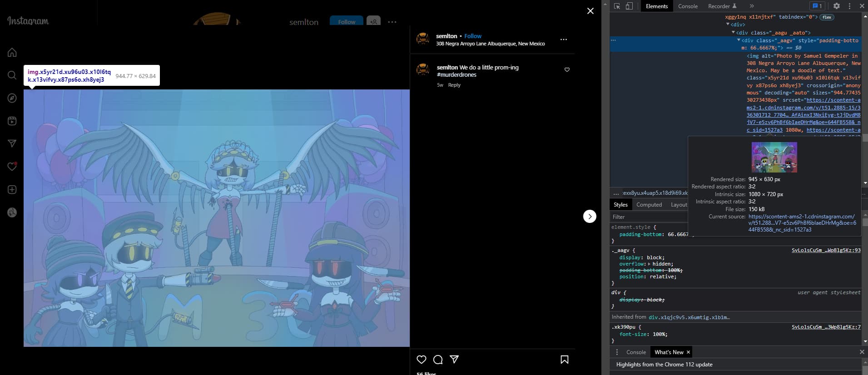Click padding-bottom value in element.style
868x375 pixels.
coord(678,234)
